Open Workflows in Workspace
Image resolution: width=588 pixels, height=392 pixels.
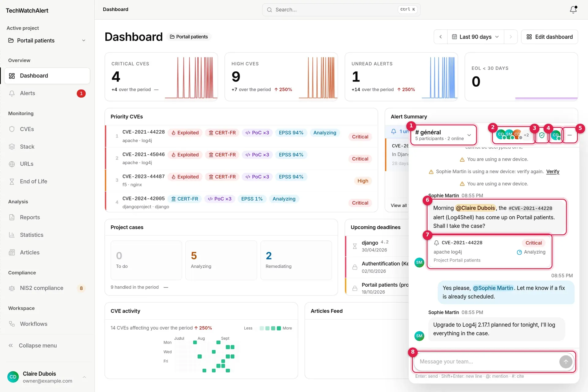coord(47,324)
